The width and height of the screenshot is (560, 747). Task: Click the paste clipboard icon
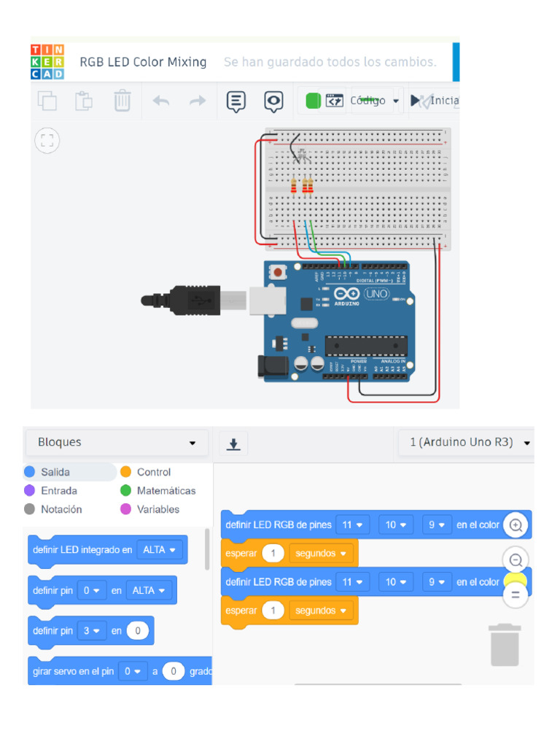tap(84, 101)
